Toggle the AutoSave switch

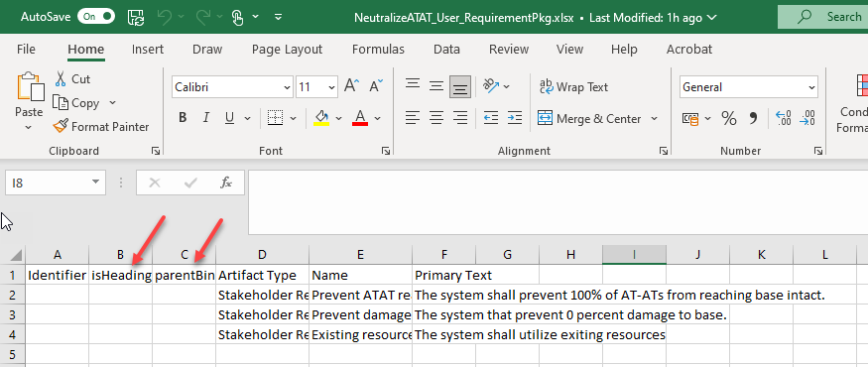96,17
